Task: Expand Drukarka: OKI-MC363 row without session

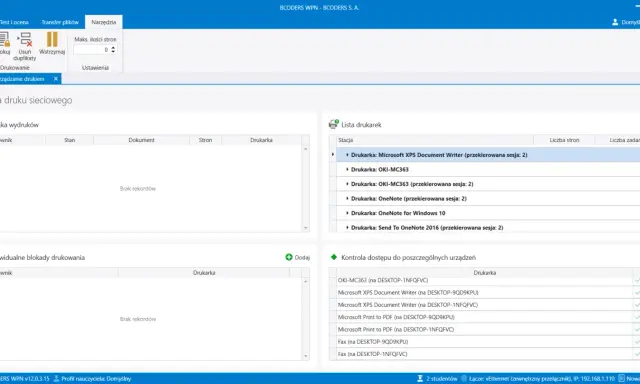Action: click(347, 169)
